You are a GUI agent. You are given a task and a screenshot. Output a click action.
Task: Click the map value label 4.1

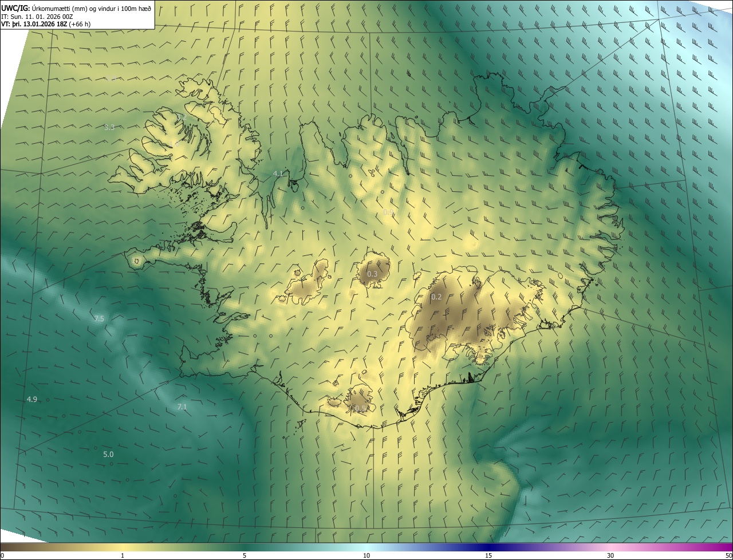point(278,173)
